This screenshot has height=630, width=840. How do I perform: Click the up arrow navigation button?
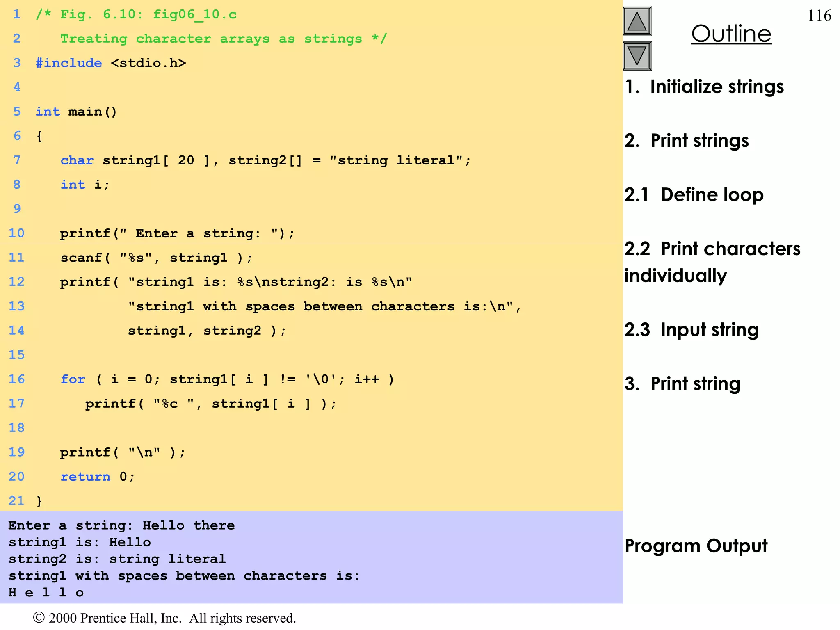click(x=637, y=21)
